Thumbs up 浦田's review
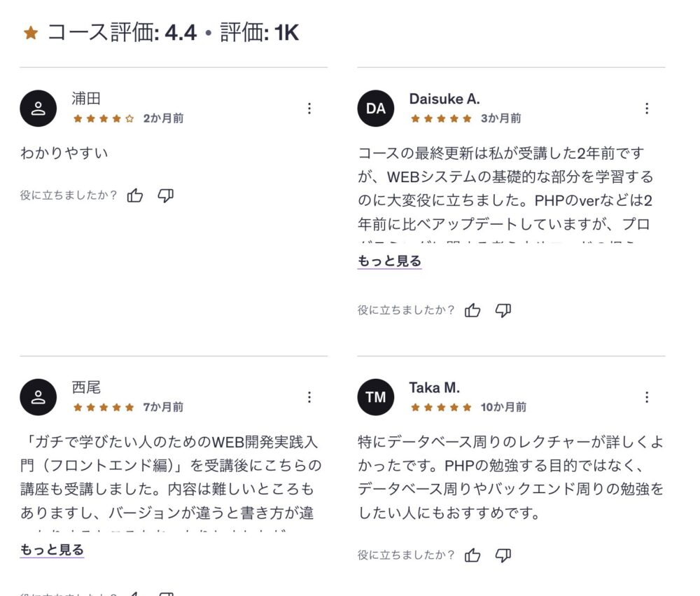Viewport: 700px width, 596px height. pos(135,195)
